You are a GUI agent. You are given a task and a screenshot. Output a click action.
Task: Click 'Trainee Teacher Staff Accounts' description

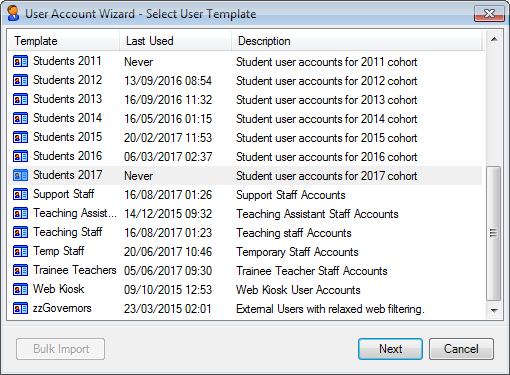312,271
